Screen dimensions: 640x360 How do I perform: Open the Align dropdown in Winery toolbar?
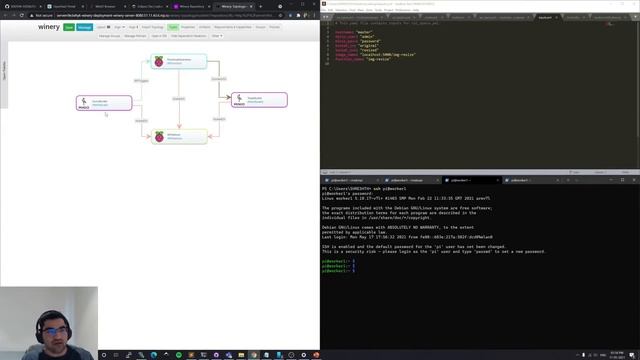point(119,27)
